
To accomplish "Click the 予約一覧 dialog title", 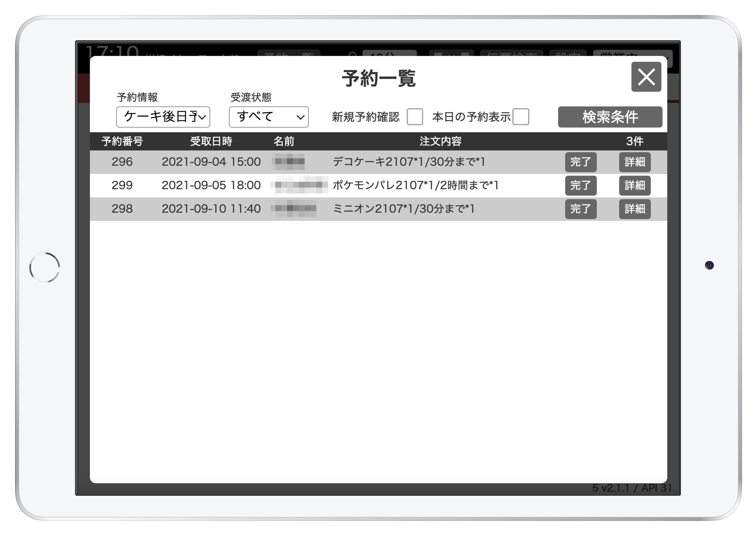I will 378,78.
